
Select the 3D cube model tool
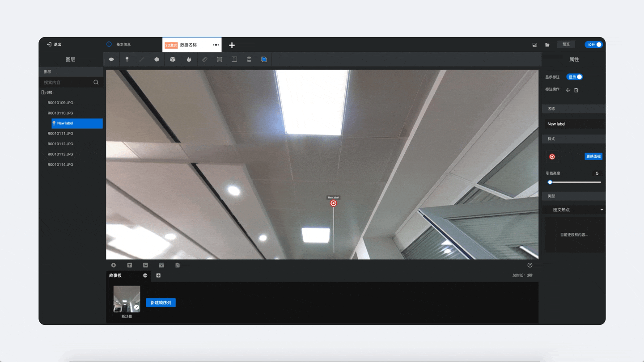pyautogui.click(x=173, y=59)
